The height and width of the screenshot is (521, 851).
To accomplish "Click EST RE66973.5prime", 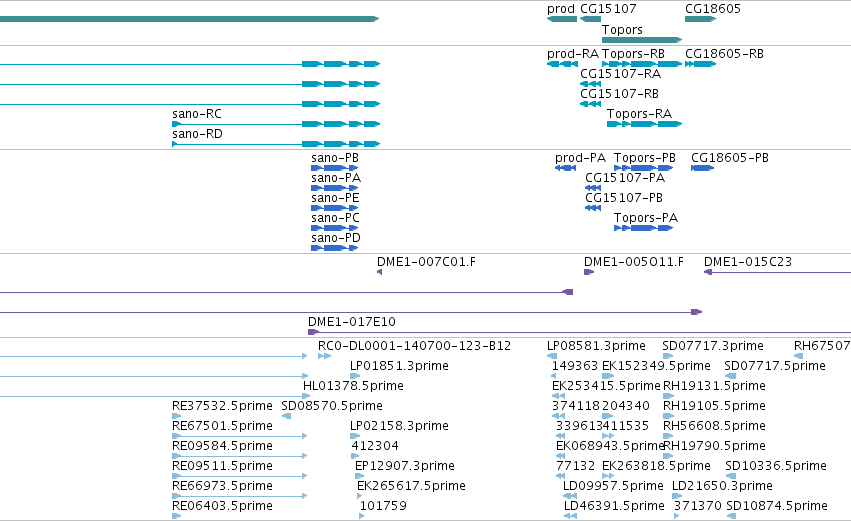I will pyautogui.click(x=240, y=497).
